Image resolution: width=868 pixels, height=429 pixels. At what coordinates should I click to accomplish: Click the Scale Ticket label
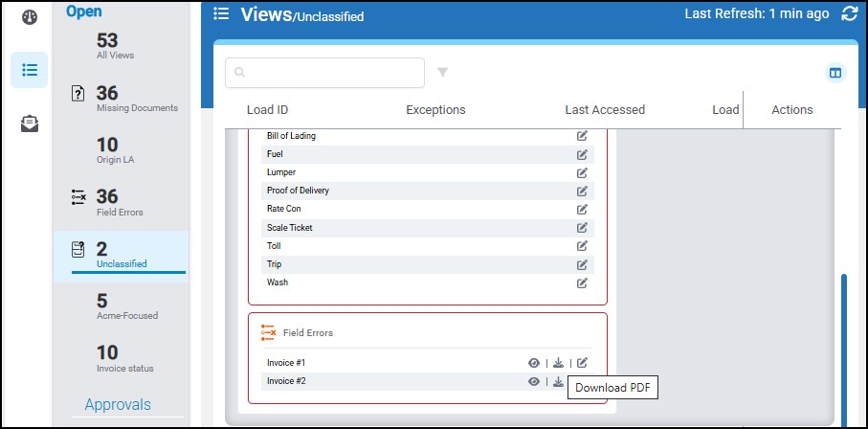[x=290, y=228]
